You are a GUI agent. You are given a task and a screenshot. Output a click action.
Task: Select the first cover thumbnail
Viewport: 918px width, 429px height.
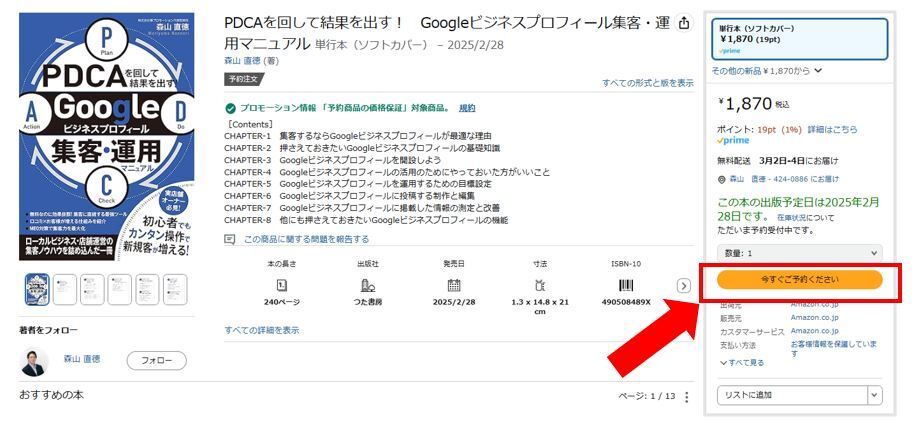(37, 290)
